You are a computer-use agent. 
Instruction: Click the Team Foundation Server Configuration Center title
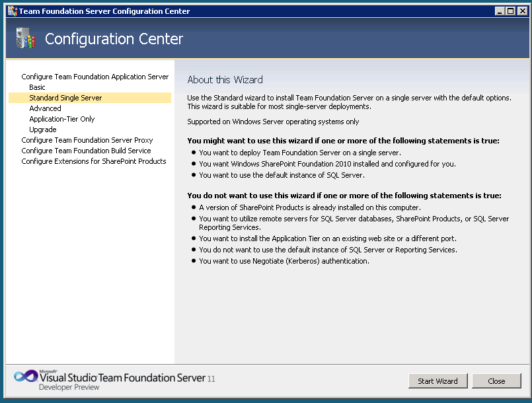coord(104,11)
